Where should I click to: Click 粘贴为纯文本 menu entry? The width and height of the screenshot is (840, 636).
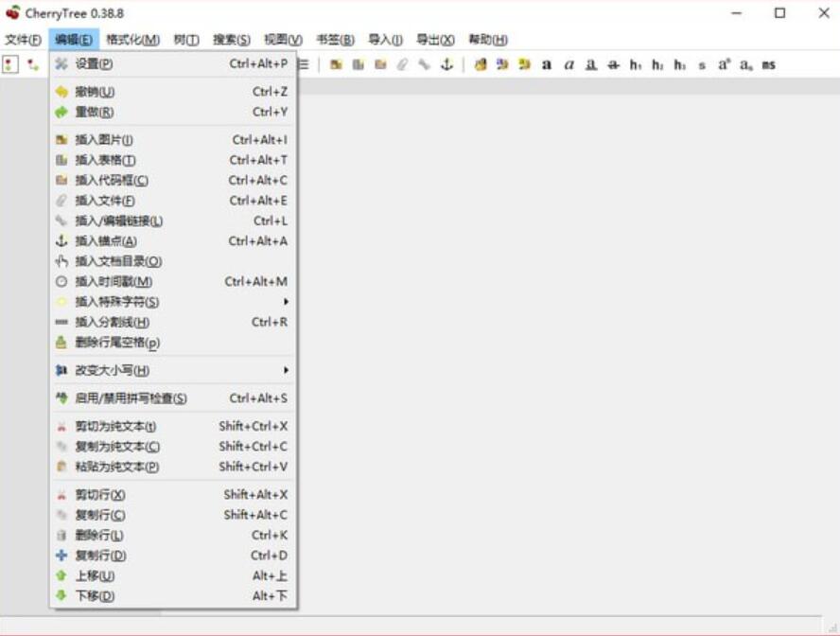116,467
